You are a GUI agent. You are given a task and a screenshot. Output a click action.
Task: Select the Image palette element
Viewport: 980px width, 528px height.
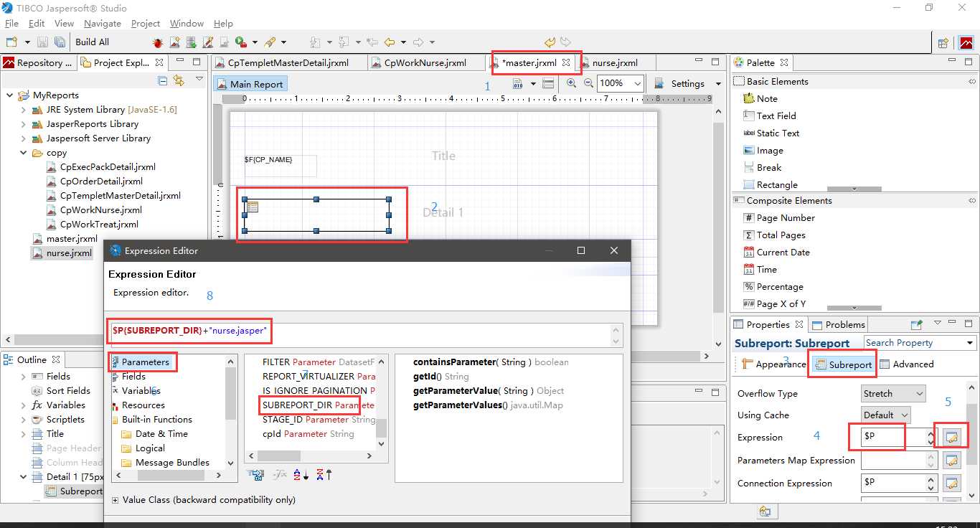click(x=763, y=150)
